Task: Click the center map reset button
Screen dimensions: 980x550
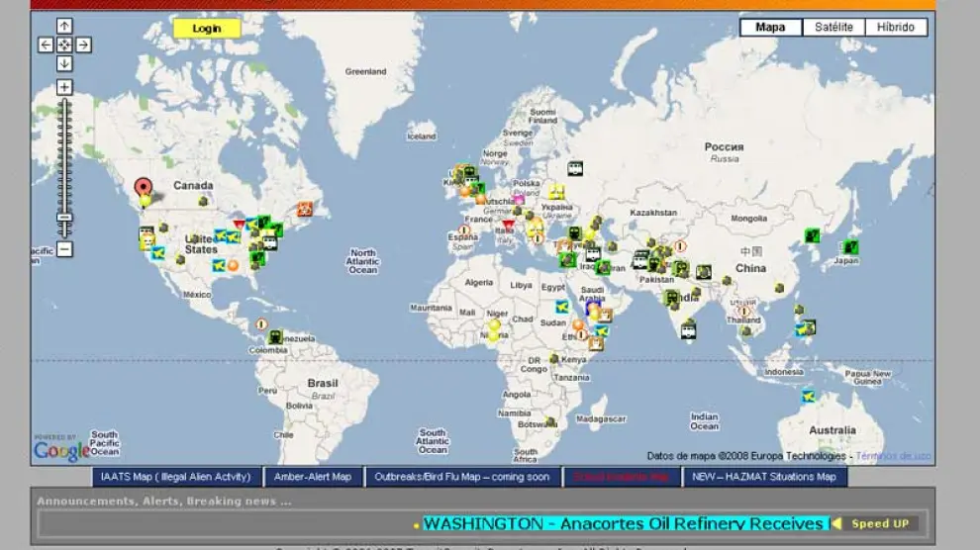Action: 64,45
